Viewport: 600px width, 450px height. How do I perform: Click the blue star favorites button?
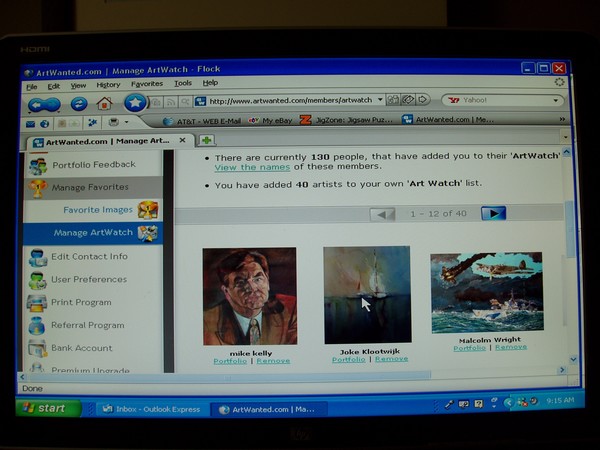click(135, 103)
